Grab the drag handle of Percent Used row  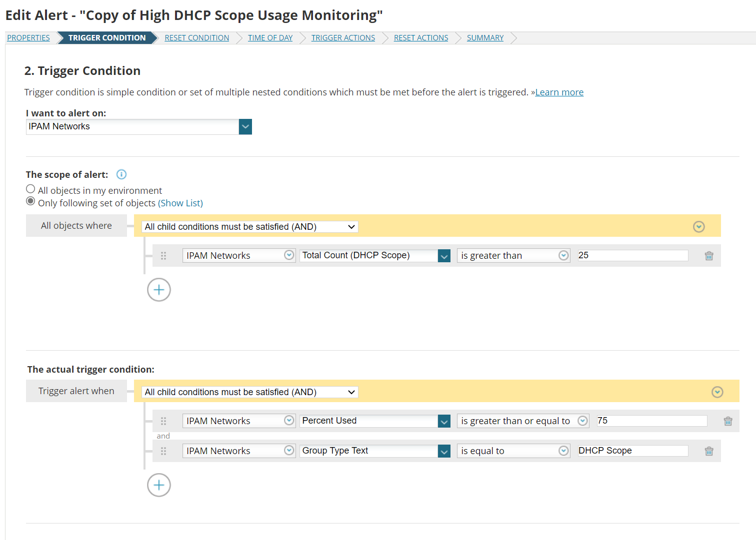163,421
